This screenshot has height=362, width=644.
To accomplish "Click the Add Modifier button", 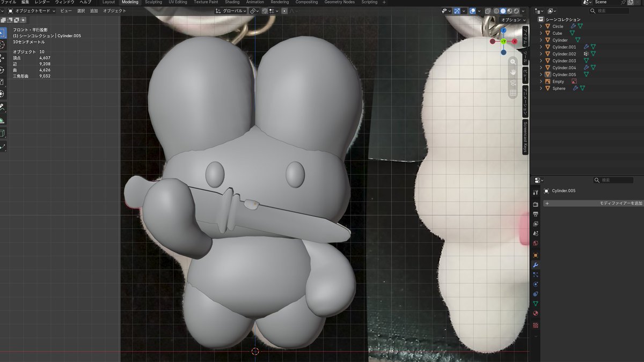I will click(x=593, y=203).
